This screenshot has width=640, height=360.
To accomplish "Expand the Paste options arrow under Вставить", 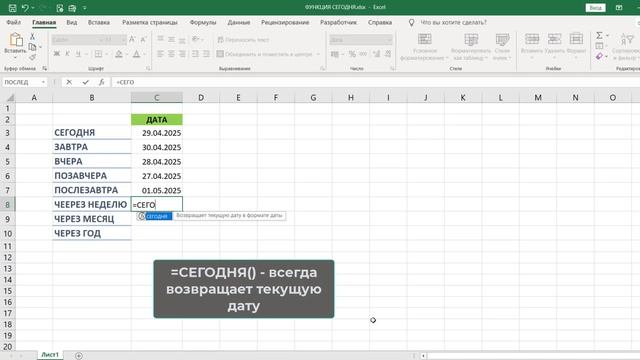I will (15, 58).
